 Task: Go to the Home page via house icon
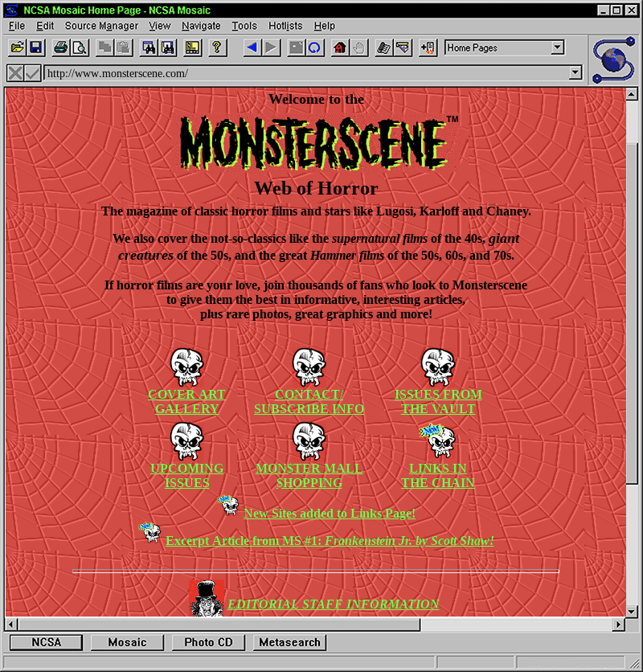(x=340, y=48)
